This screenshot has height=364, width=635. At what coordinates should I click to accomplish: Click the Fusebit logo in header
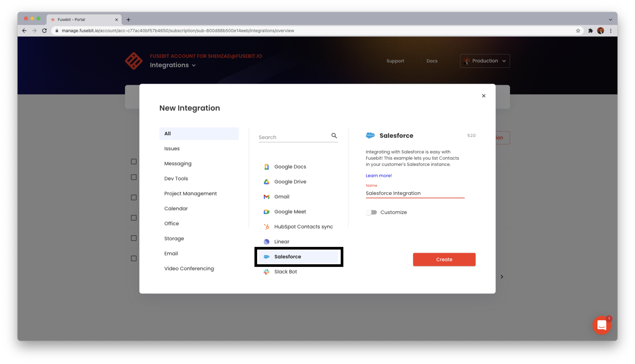click(134, 61)
